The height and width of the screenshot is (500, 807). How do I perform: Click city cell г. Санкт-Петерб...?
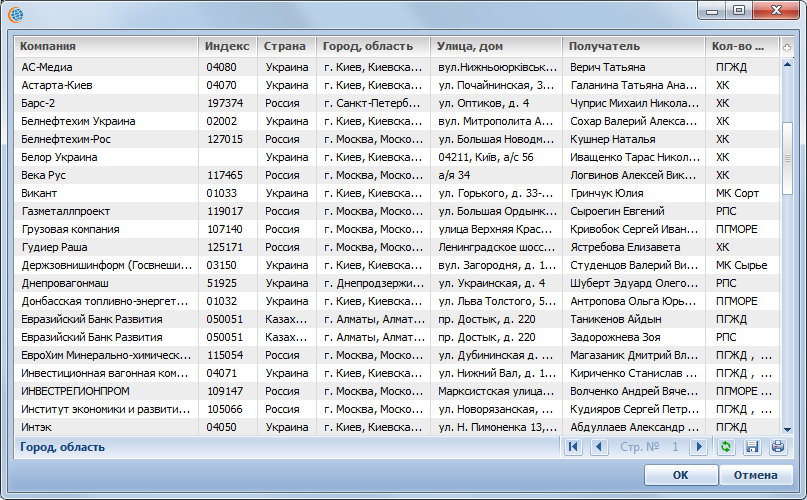[x=372, y=103]
